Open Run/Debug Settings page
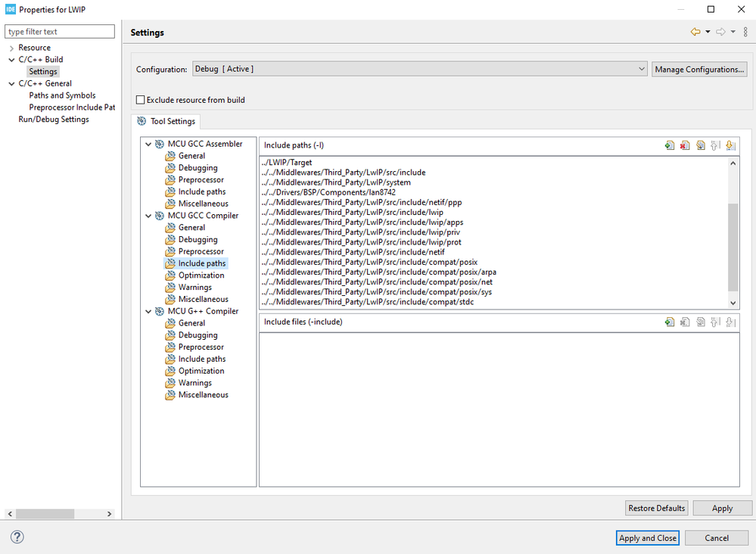This screenshot has width=756, height=554. pyautogui.click(x=54, y=119)
